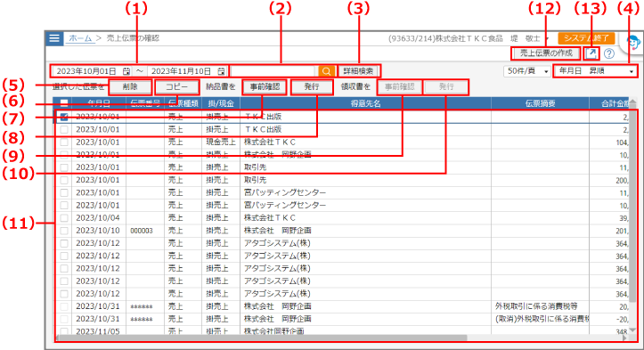Click the 詳細検索 button
This screenshot has width=644, height=350.
359,71
